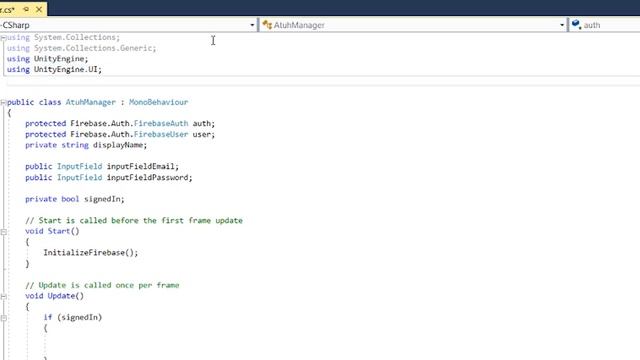This screenshot has width=640, height=360.
Task: Click the Update is called once comment
Action: pyautogui.click(x=102, y=285)
